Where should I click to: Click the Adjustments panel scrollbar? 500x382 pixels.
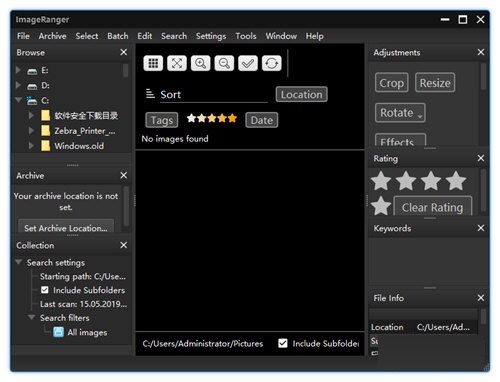coord(483,77)
